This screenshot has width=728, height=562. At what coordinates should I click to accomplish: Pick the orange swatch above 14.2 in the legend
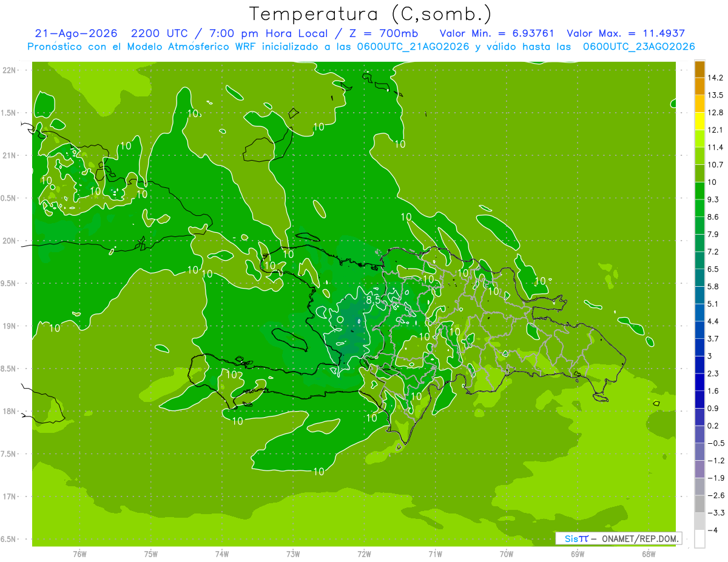pyautogui.click(x=699, y=69)
